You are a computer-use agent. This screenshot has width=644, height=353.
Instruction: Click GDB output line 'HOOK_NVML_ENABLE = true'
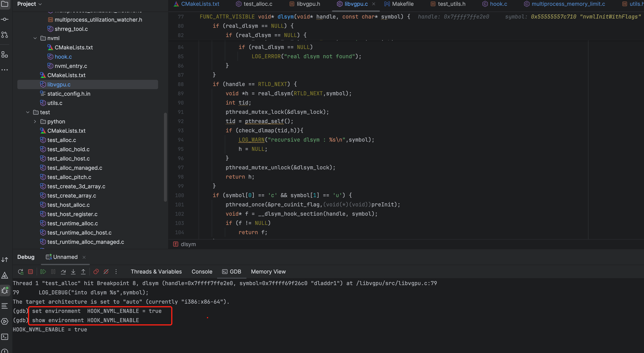coord(50,330)
